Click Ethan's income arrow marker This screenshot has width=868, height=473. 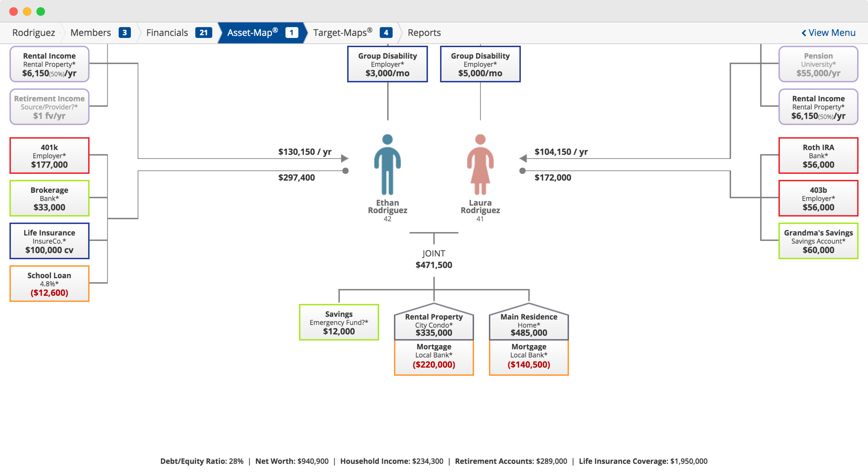click(x=344, y=158)
